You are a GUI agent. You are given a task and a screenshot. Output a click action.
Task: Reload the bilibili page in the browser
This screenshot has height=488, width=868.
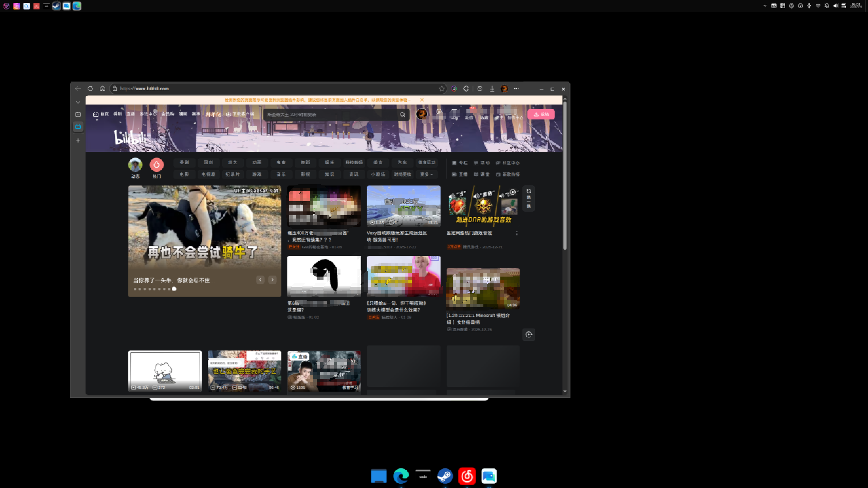click(x=90, y=89)
